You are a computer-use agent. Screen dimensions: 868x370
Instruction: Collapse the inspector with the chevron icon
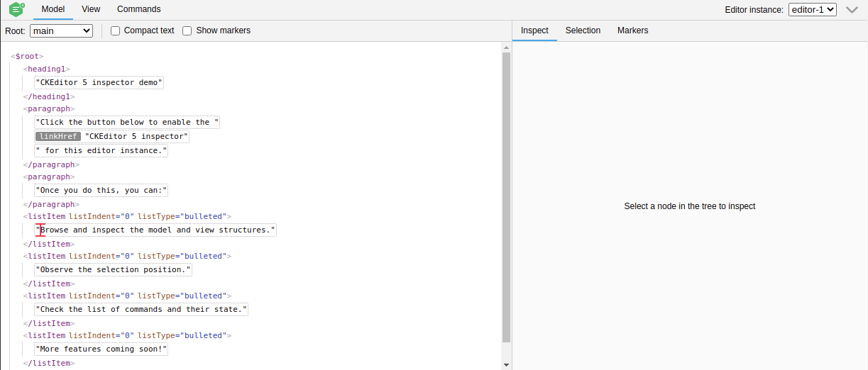click(852, 10)
